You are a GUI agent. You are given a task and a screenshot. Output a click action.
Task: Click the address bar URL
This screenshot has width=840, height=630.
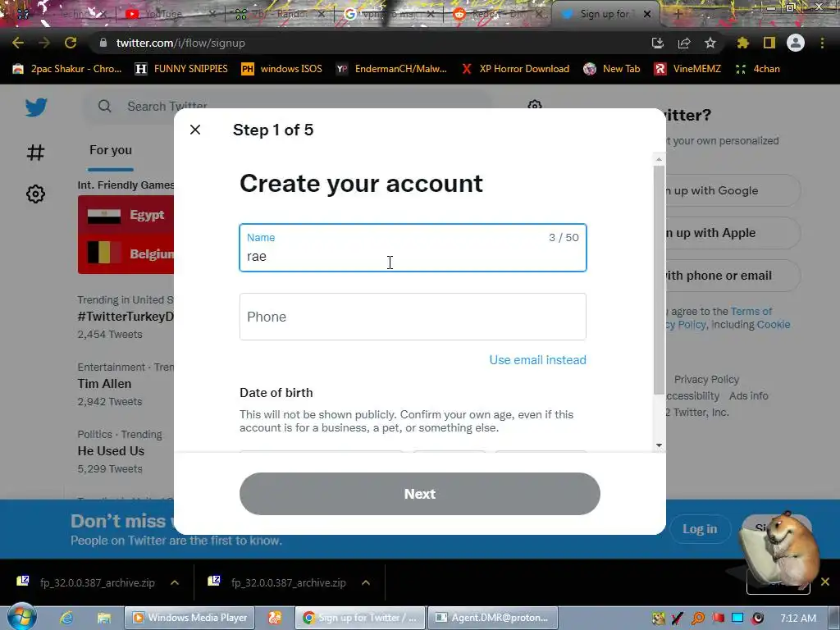(x=180, y=43)
